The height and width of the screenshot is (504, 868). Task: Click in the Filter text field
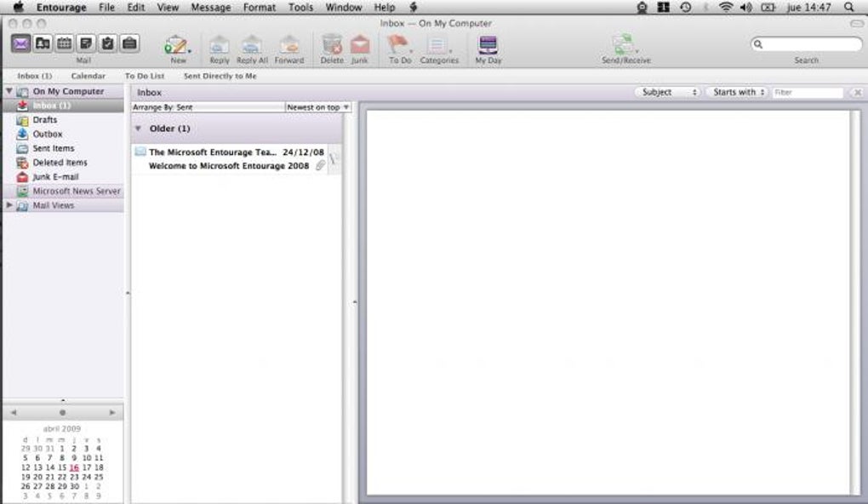(808, 92)
